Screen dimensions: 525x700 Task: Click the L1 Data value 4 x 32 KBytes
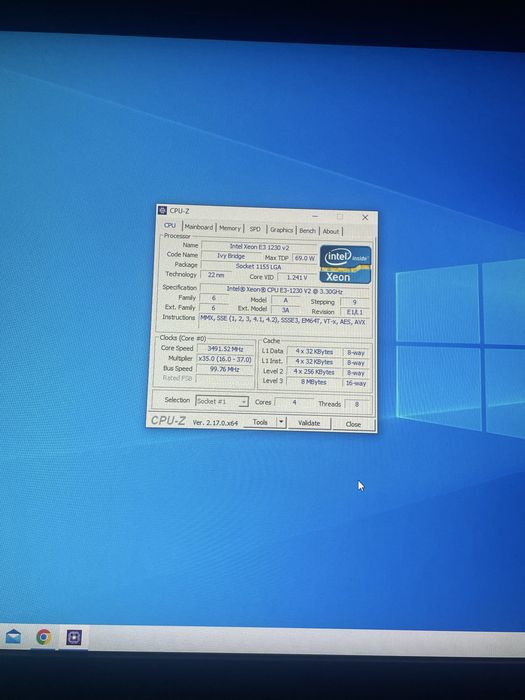point(314,352)
